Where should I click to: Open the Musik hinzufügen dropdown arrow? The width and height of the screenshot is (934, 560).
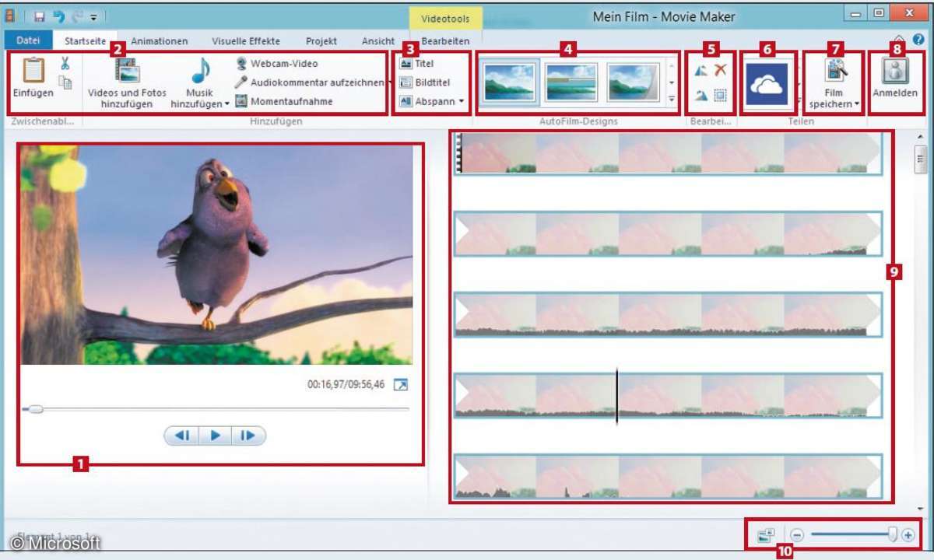226,104
